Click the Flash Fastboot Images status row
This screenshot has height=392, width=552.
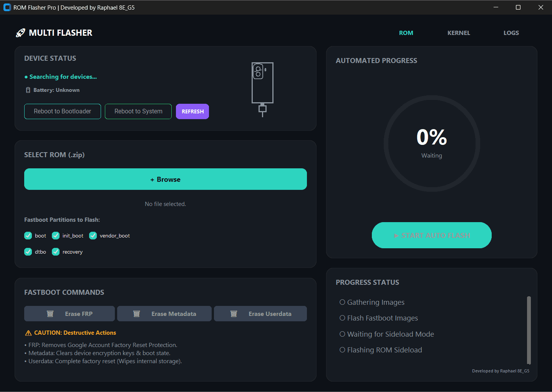(x=379, y=318)
